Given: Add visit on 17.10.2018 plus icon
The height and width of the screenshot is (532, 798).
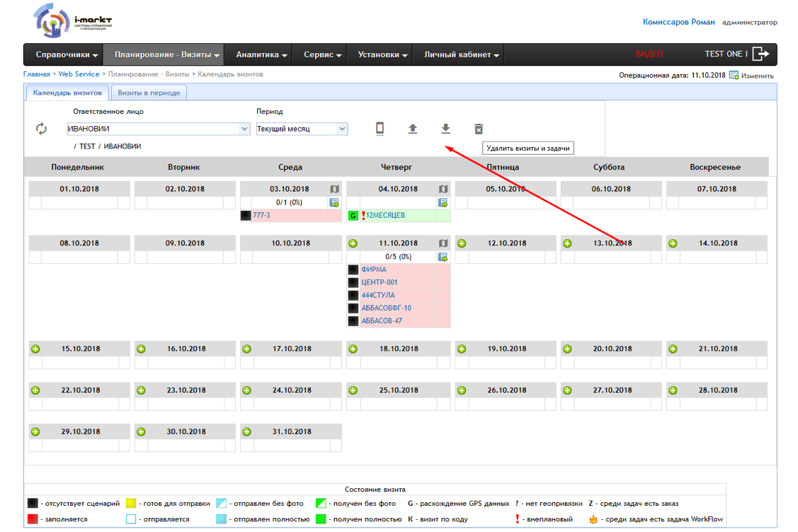Looking at the screenshot, I should pos(247,349).
